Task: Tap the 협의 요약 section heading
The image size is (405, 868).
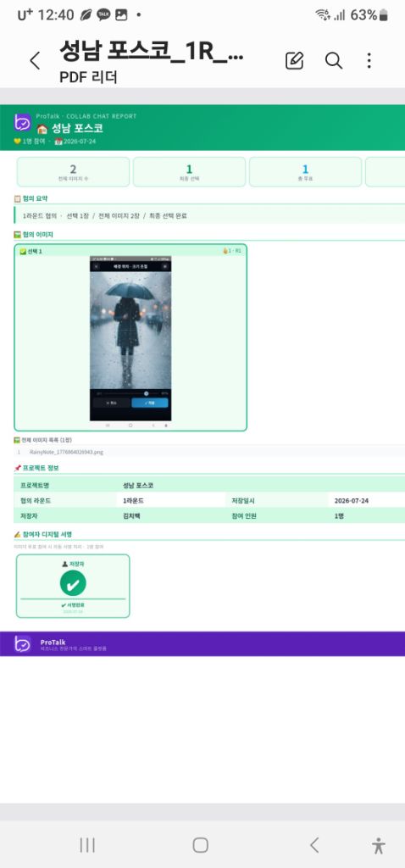Action: (35, 198)
